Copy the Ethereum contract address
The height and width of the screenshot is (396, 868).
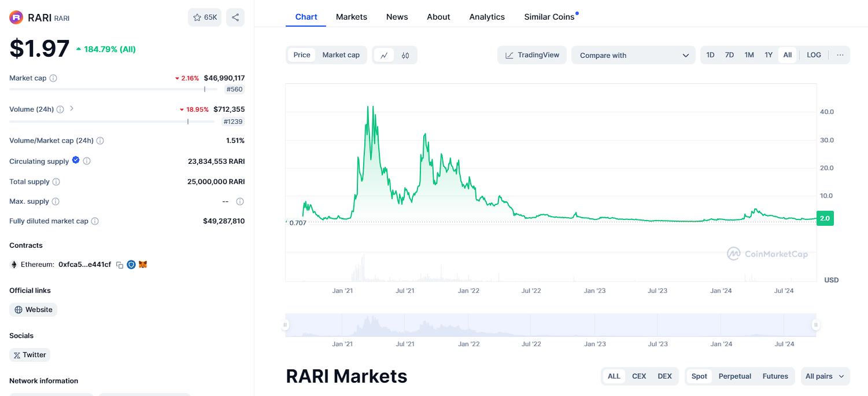pos(120,265)
